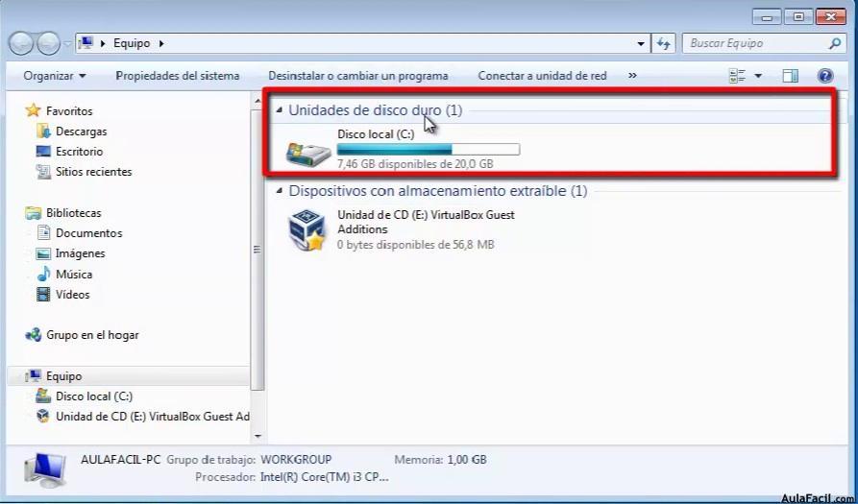Click the computer icon in address bar
The width and height of the screenshot is (858, 504).
point(86,43)
